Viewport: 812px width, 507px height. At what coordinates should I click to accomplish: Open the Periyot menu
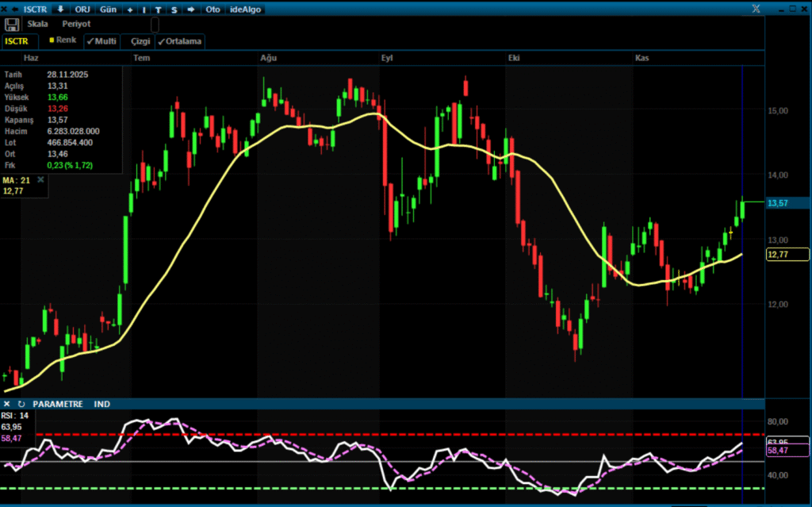pyautogui.click(x=76, y=24)
